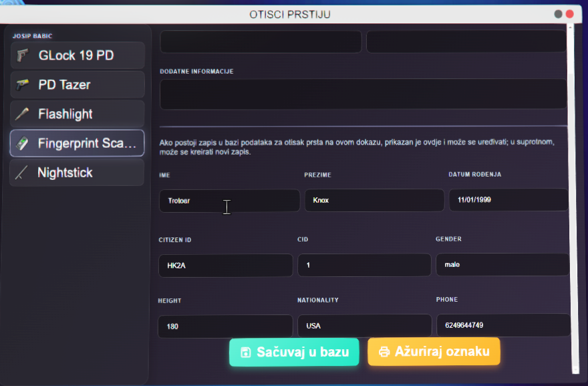Click the GENDER label
Screen dimensions: 588x386
tap(448, 239)
